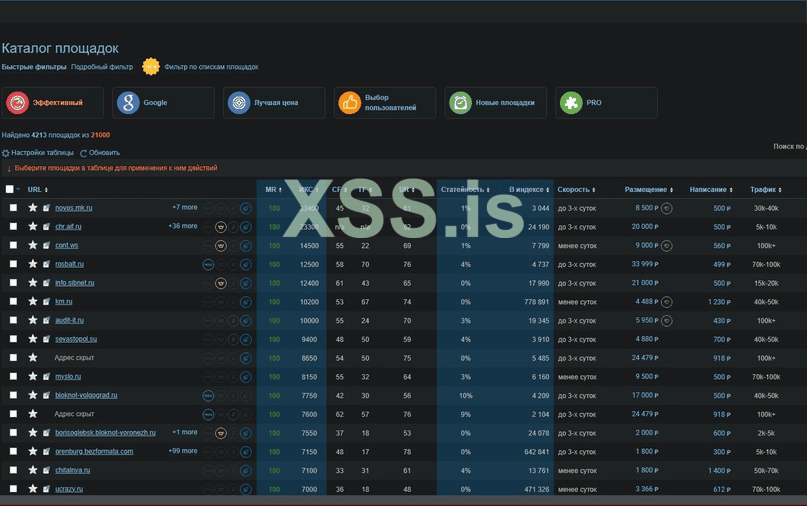Tick the checkbox next to km.ru
The height and width of the screenshot is (506, 807).
tap(13, 301)
